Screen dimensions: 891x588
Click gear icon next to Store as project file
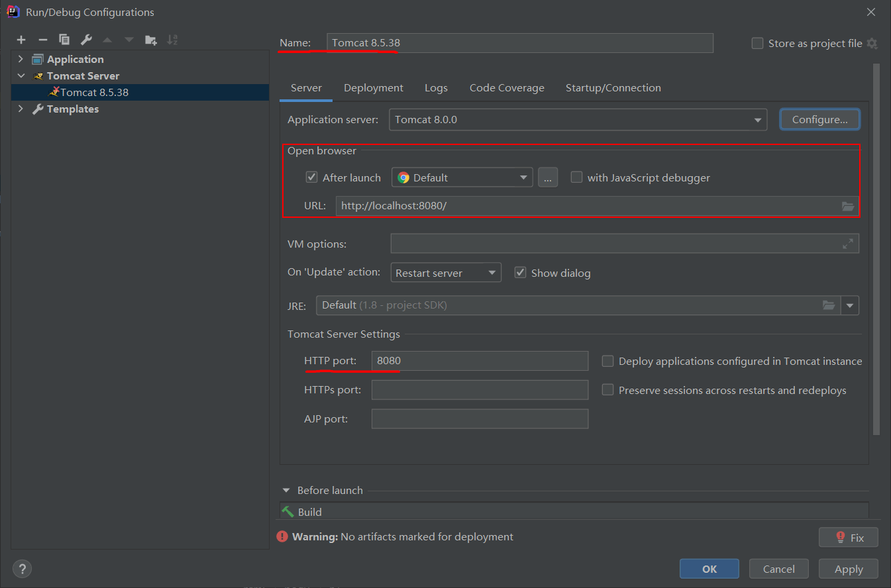[872, 44]
